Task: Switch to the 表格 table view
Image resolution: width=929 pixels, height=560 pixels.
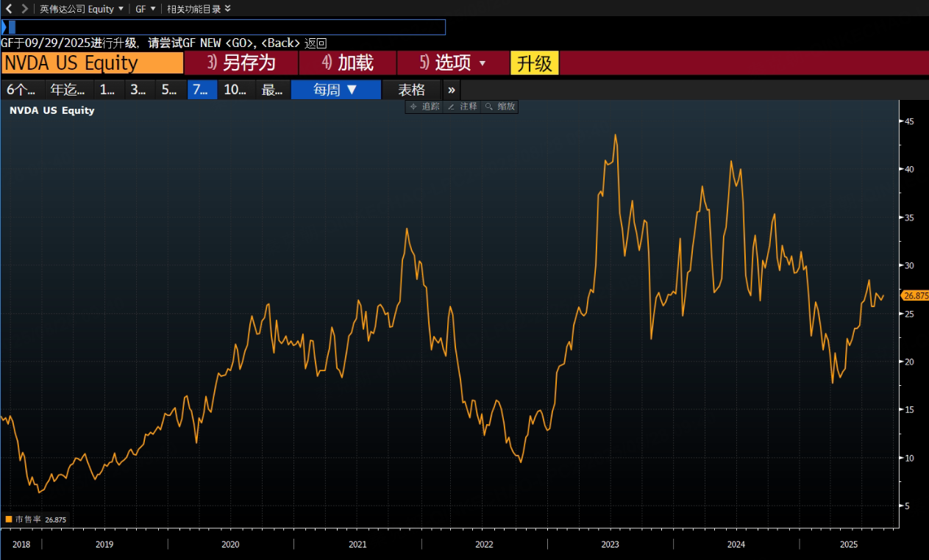Action: point(412,90)
